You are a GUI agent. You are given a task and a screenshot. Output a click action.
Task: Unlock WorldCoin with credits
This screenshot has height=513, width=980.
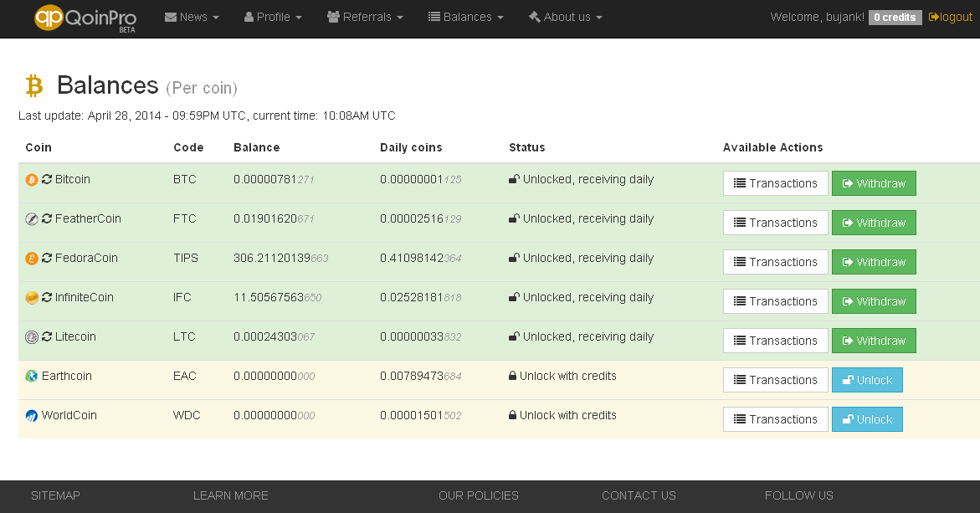(x=868, y=420)
